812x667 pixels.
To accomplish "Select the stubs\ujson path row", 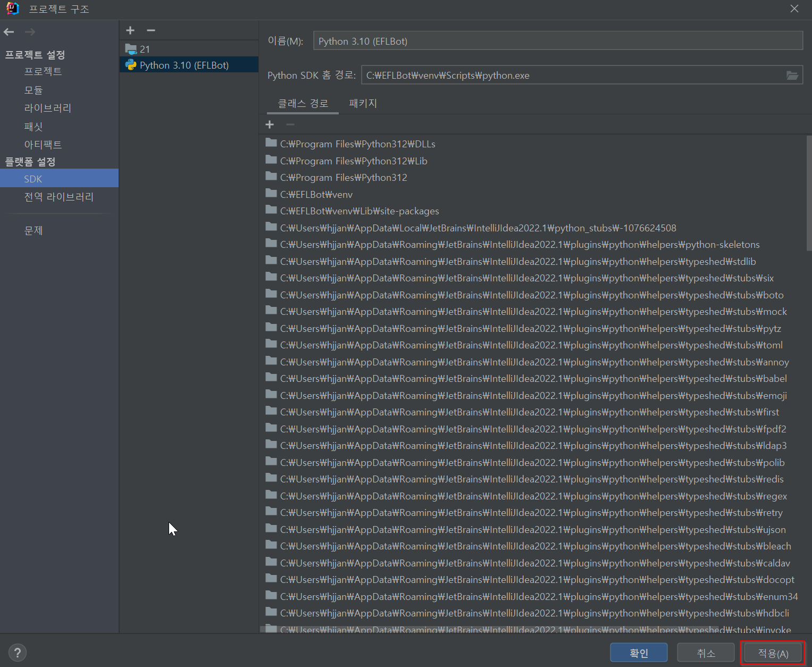I will tap(533, 529).
